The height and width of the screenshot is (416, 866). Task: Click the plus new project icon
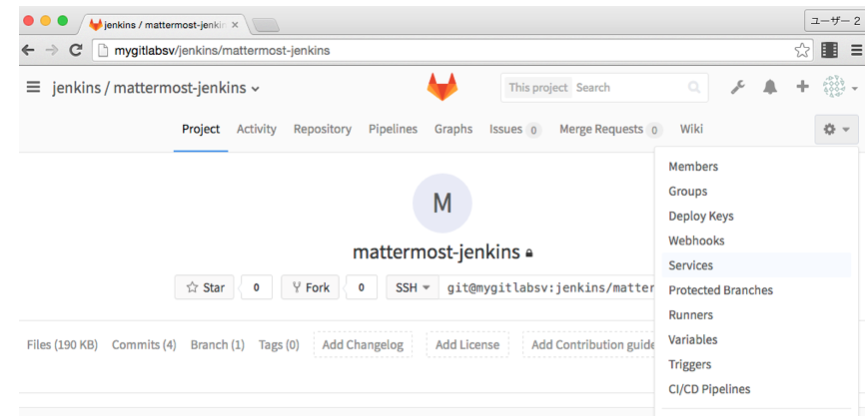tap(802, 87)
